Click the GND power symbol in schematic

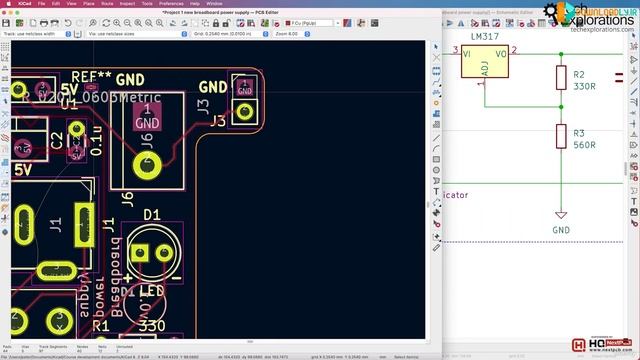point(561,215)
